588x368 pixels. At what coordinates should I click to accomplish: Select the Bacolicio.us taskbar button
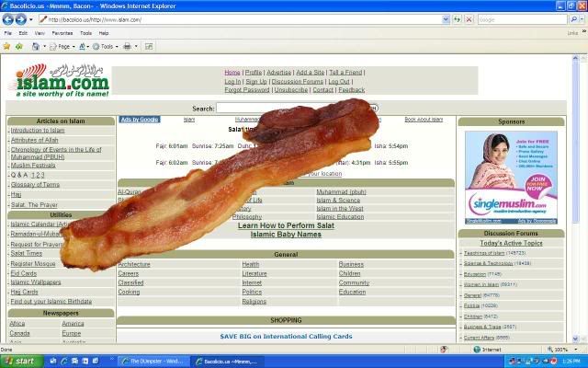[x=227, y=362]
